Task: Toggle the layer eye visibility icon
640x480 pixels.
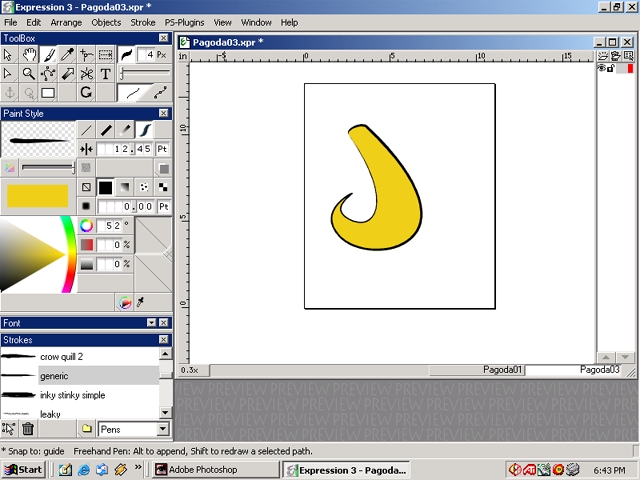Action: tap(601, 68)
